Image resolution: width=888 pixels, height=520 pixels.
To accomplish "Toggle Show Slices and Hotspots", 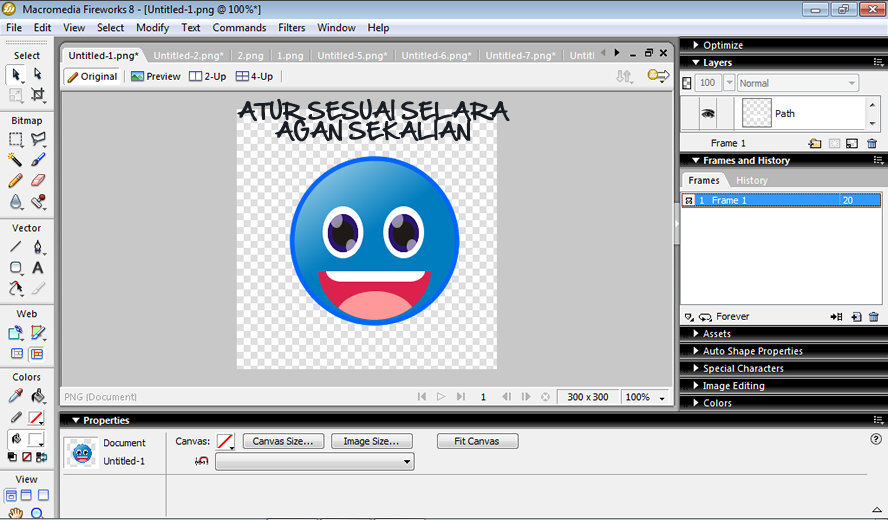I will click(37, 354).
